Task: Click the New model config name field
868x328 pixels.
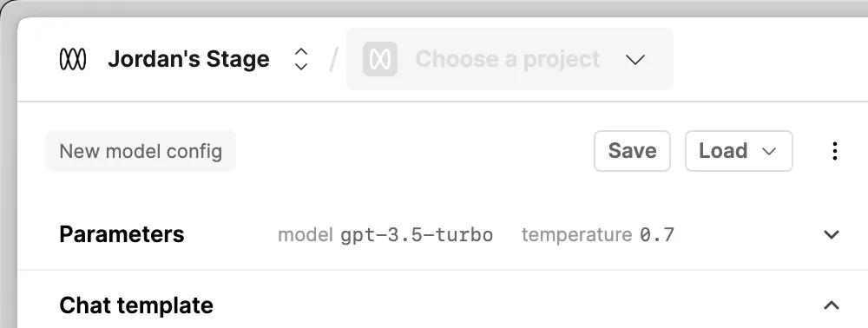Action: 141,151
